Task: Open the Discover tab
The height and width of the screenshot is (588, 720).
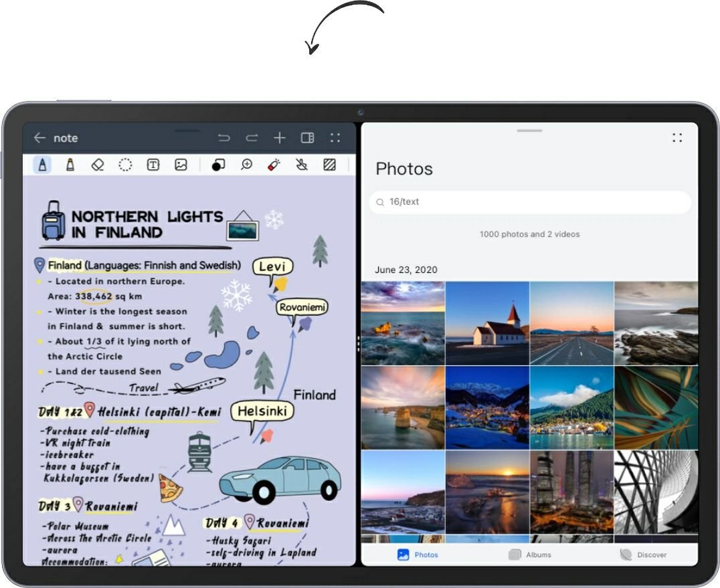Action: [643, 555]
